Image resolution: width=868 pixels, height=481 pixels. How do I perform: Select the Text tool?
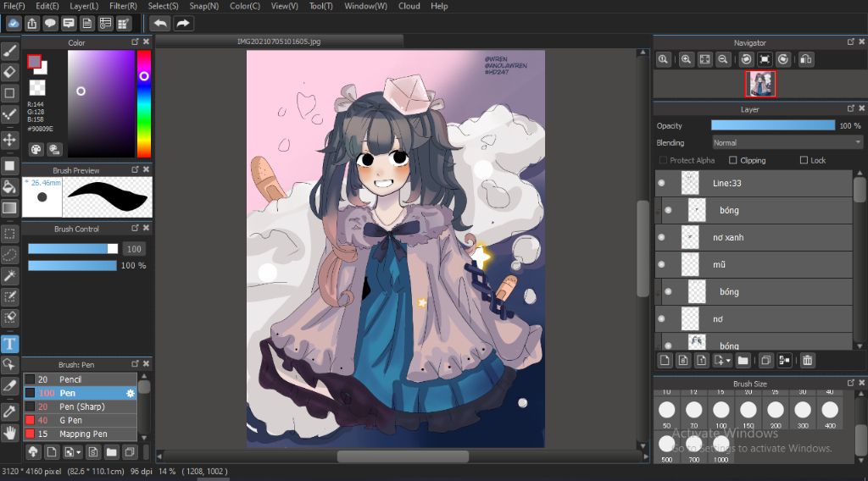[x=9, y=344]
